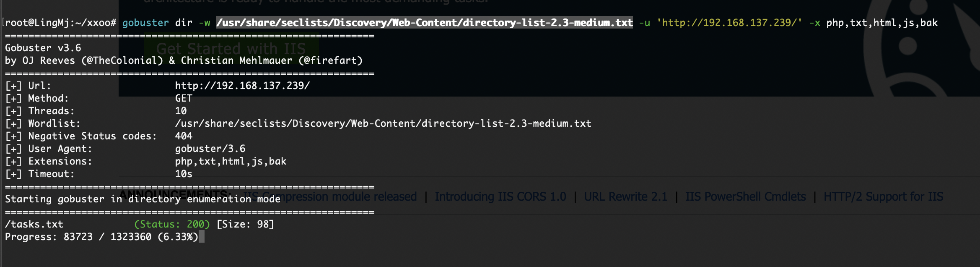Click the root@LingMj shell prompt
The height and width of the screenshot is (267, 980).
click(61, 23)
